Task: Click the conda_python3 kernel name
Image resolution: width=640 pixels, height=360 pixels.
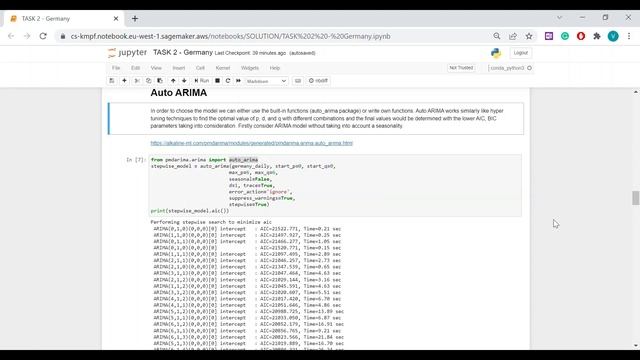Action: (507, 68)
